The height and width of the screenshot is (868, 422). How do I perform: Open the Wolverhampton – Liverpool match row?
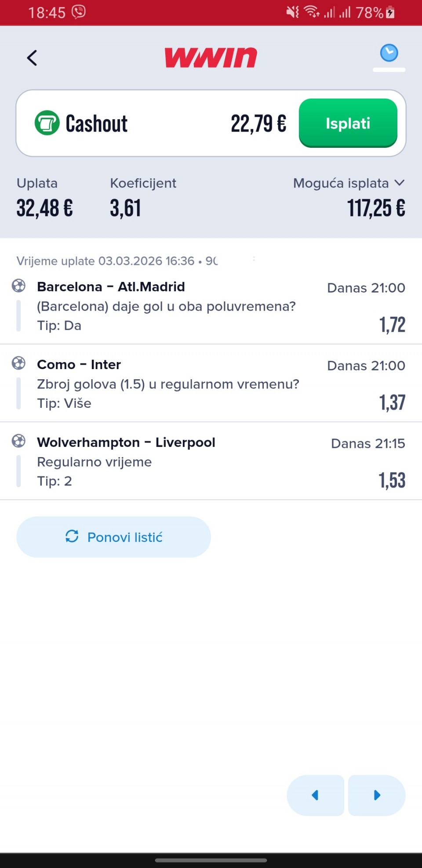[176, 461]
